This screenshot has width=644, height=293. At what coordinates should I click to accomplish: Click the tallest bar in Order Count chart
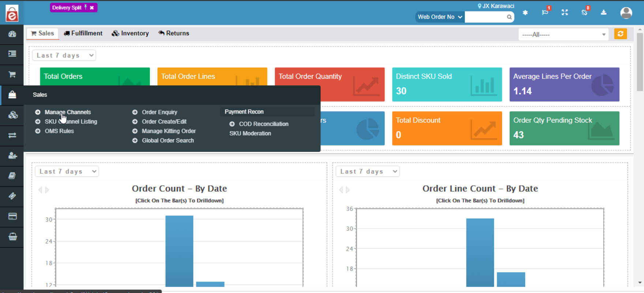tap(179, 251)
